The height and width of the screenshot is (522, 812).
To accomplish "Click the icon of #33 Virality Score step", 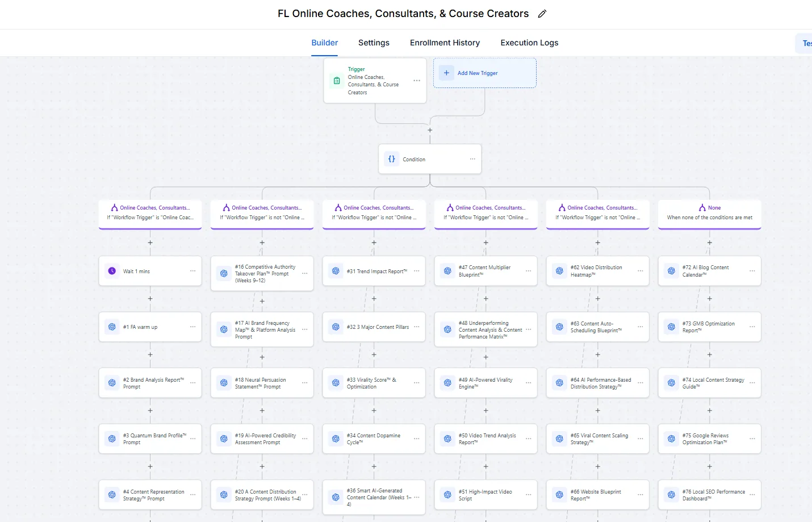I will 336,383.
